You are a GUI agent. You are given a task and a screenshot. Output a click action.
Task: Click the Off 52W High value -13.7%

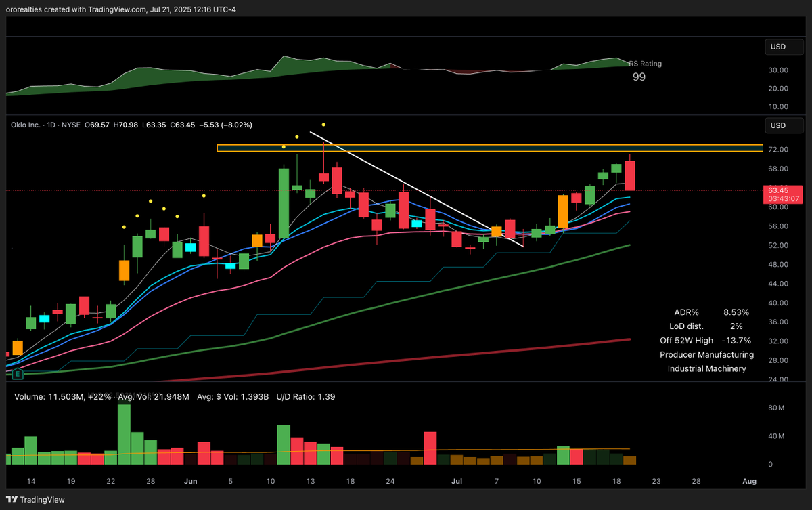(736, 340)
